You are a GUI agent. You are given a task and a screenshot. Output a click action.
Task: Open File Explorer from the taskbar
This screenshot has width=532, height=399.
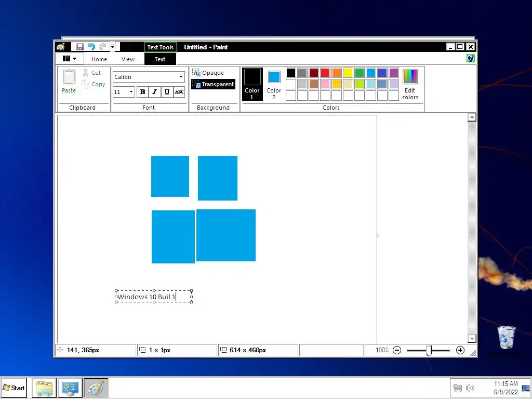[44, 388]
